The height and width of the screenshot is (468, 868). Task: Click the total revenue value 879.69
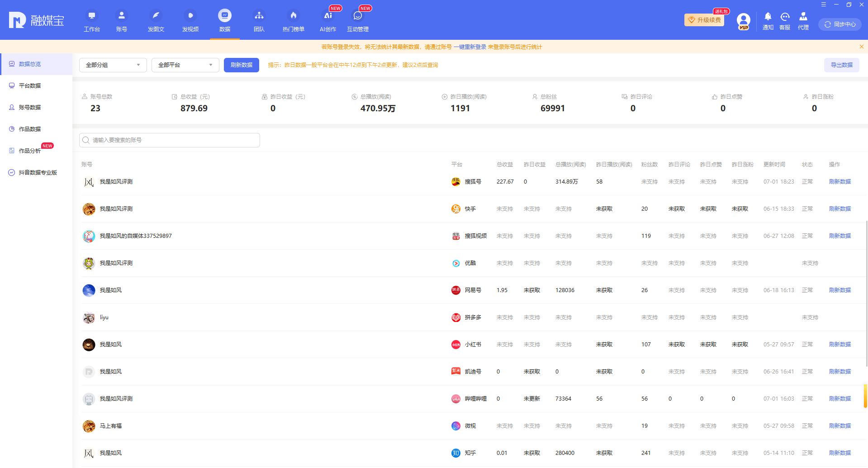tap(194, 109)
